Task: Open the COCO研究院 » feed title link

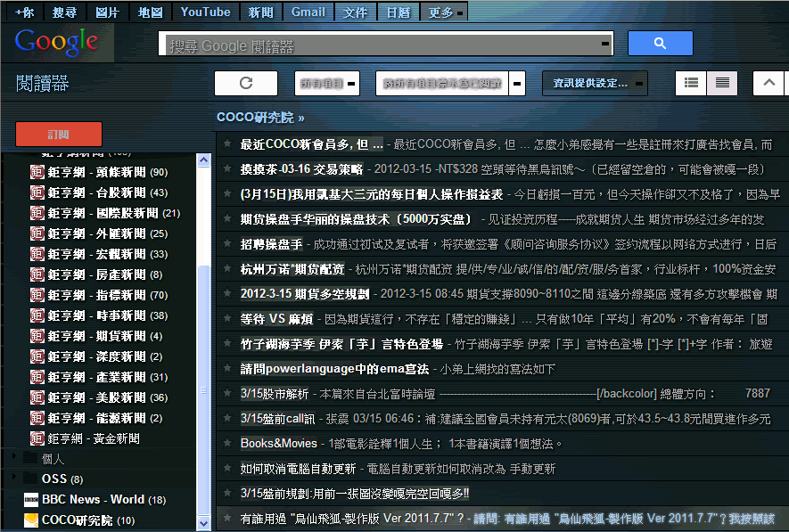Action: pyautogui.click(x=260, y=117)
